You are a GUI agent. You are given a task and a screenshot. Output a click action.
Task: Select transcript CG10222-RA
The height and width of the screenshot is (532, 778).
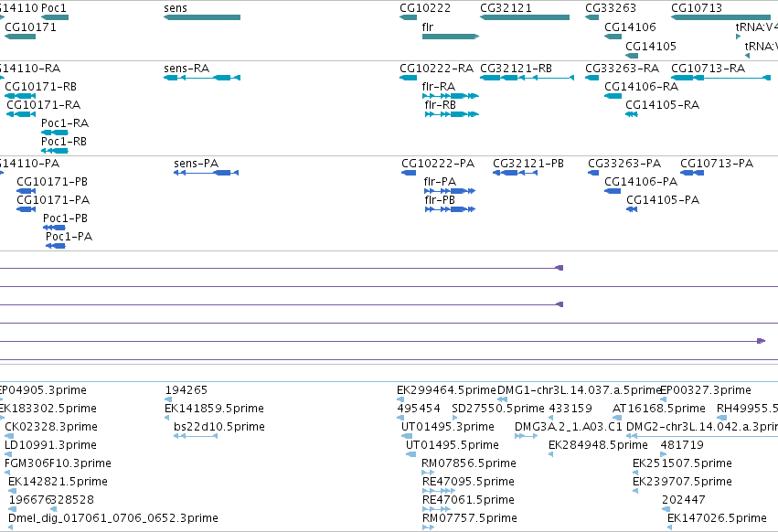(x=437, y=68)
